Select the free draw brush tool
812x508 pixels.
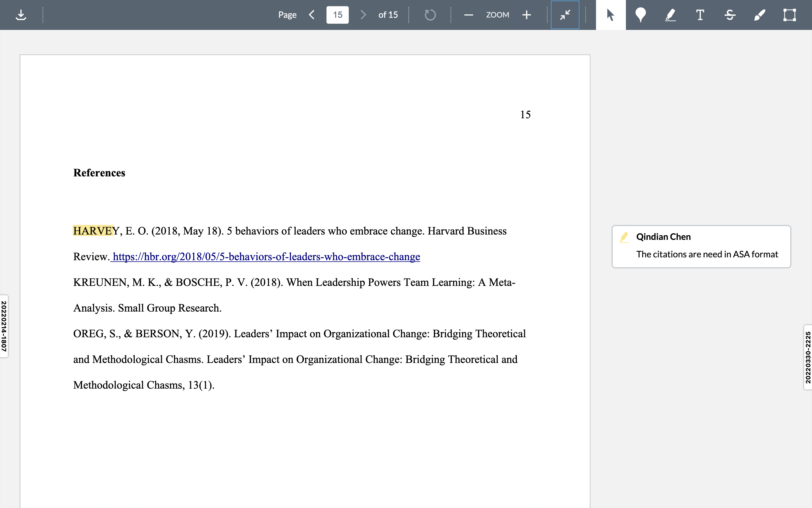(760, 15)
